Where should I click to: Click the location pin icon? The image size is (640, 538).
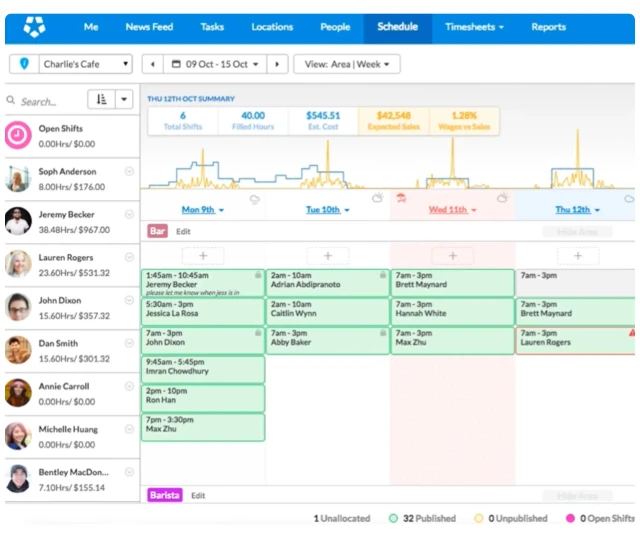pyautogui.click(x=25, y=64)
